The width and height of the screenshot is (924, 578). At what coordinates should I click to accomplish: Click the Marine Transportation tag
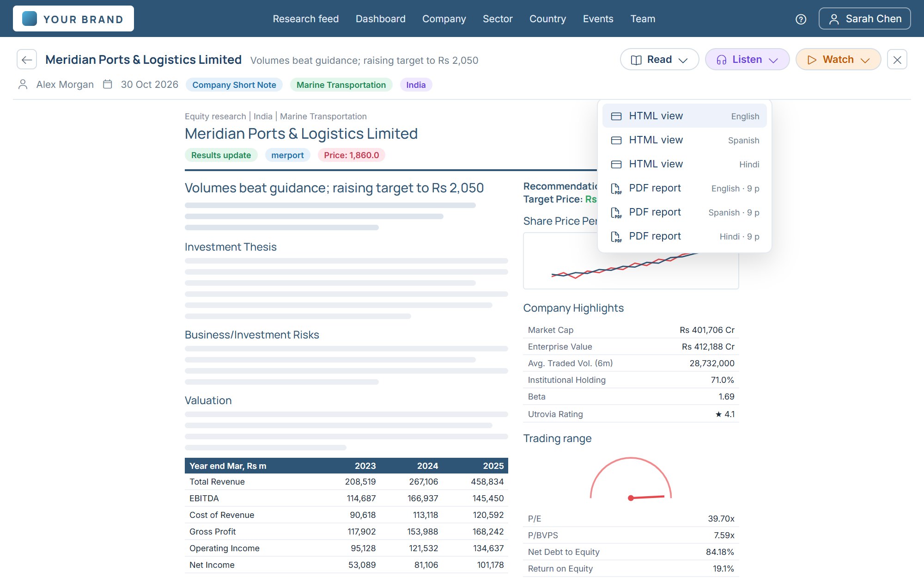[x=341, y=85]
